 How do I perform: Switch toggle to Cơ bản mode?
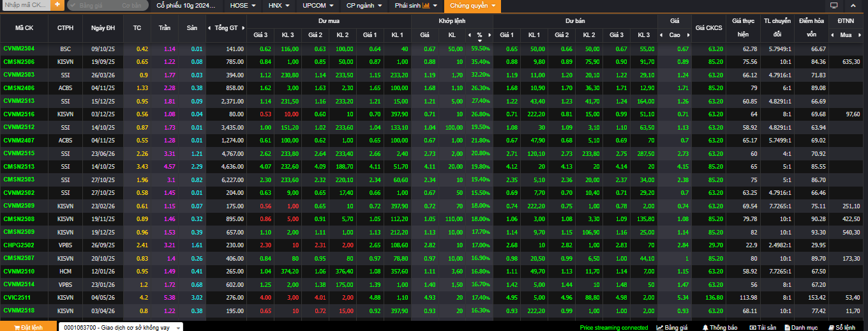131,5
